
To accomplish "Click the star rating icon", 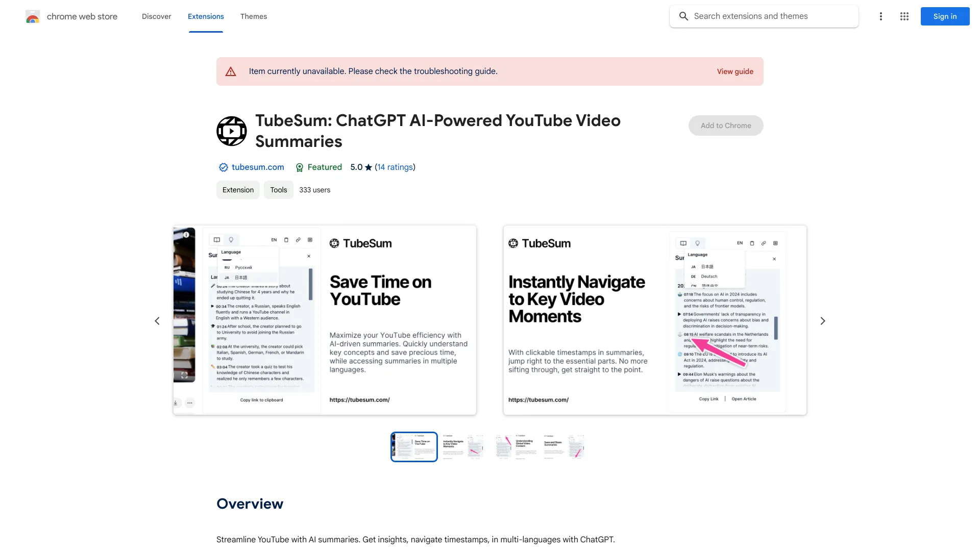I will [x=368, y=167].
